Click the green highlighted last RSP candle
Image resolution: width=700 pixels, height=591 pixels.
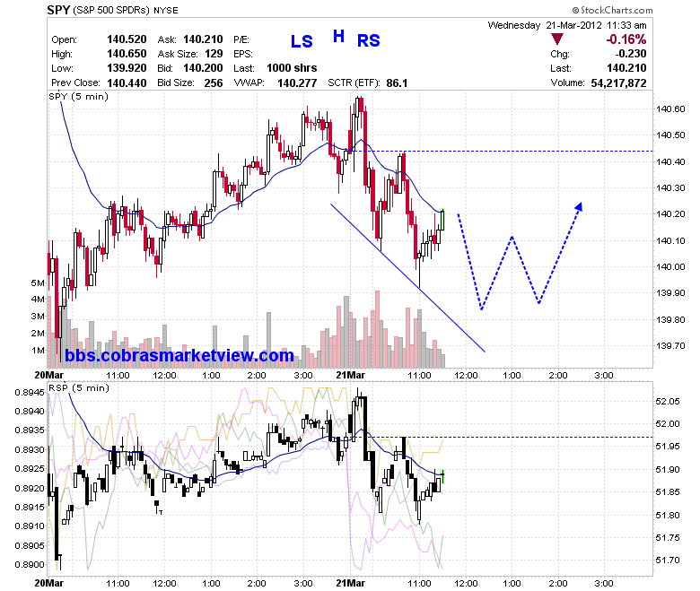click(442, 476)
